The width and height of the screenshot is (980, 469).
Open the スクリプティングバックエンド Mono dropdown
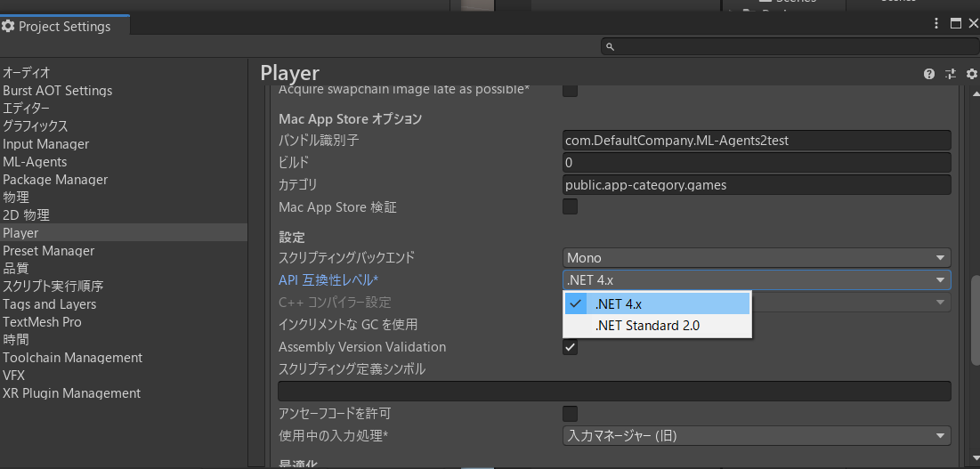pos(757,257)
